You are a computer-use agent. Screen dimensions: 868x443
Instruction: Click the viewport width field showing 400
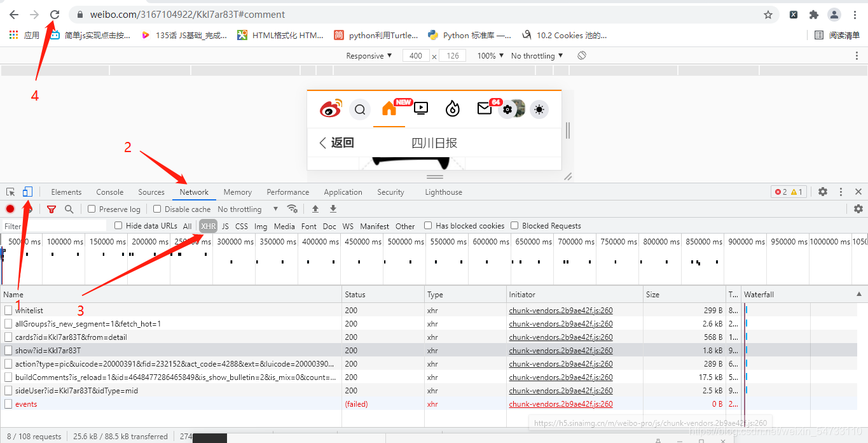point(416,56)
